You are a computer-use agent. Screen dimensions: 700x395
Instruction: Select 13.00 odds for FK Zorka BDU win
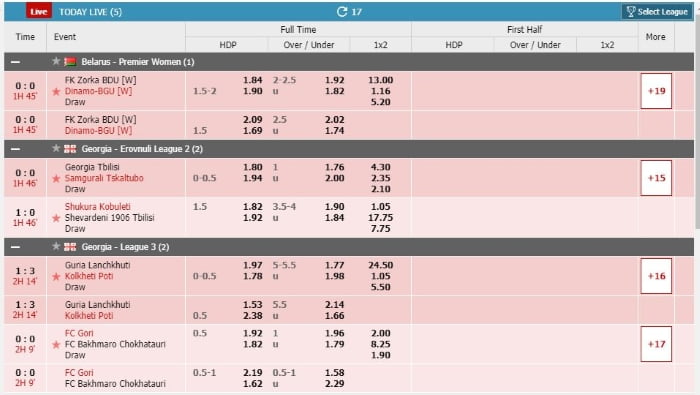pyautogui.click(x=380, y=80)
